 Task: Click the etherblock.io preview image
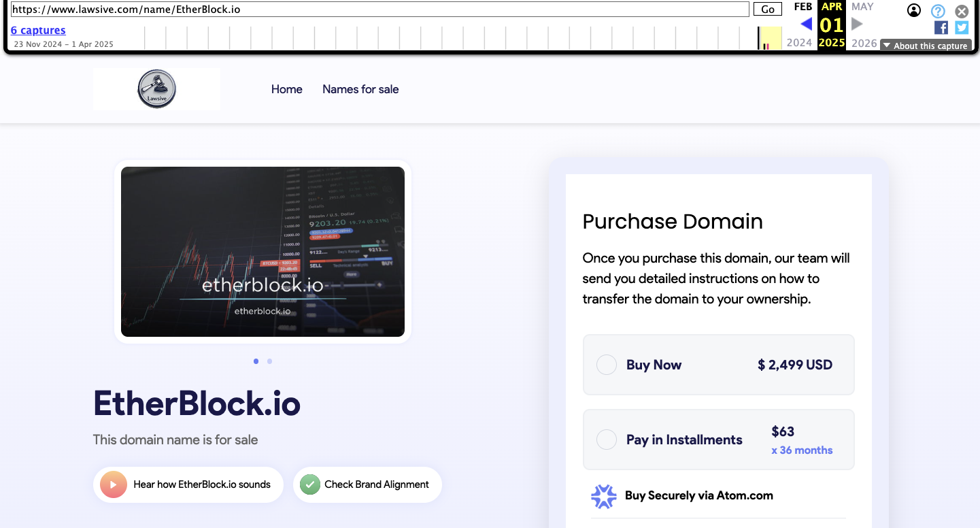coord(263,252)
